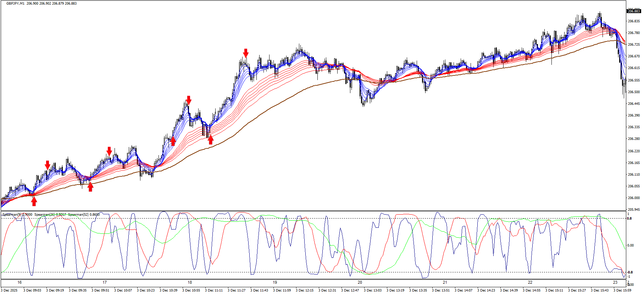644x300 pixels.
Task: Click the hour marker 17 on the timeline
Action: pyautogui.click(x=105, y=282)
